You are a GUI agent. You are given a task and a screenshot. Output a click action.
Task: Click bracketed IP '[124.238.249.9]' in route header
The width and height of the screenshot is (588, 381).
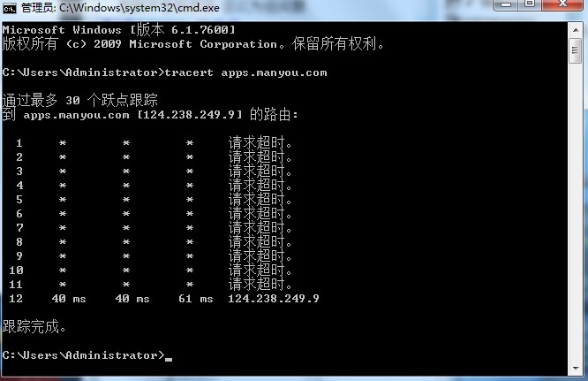point(190,115)
